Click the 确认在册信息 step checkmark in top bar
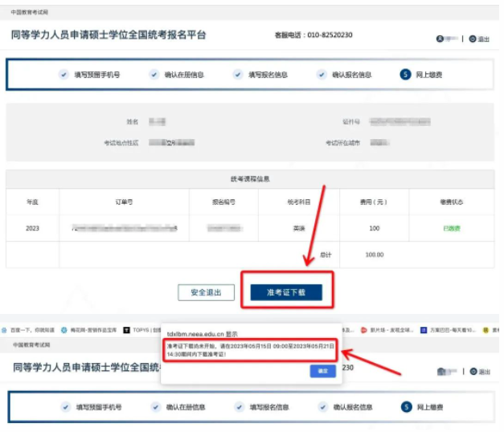 [154, 75]
